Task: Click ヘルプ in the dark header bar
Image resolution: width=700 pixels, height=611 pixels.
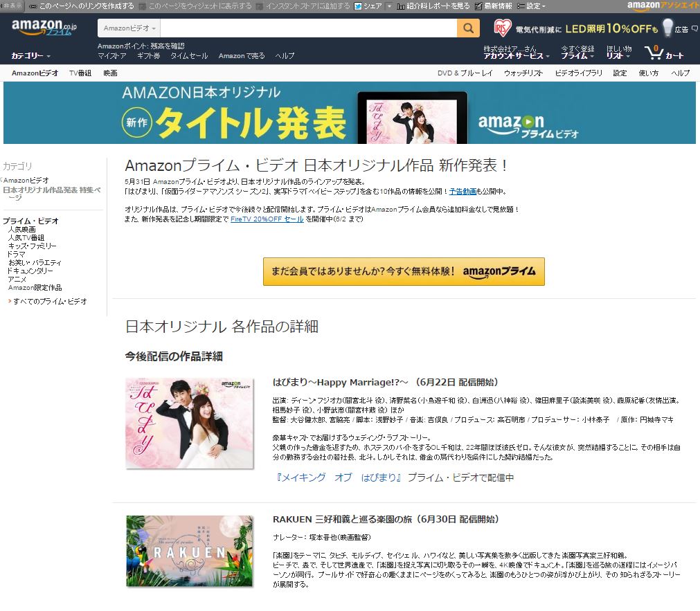Action: click(285, 56)
